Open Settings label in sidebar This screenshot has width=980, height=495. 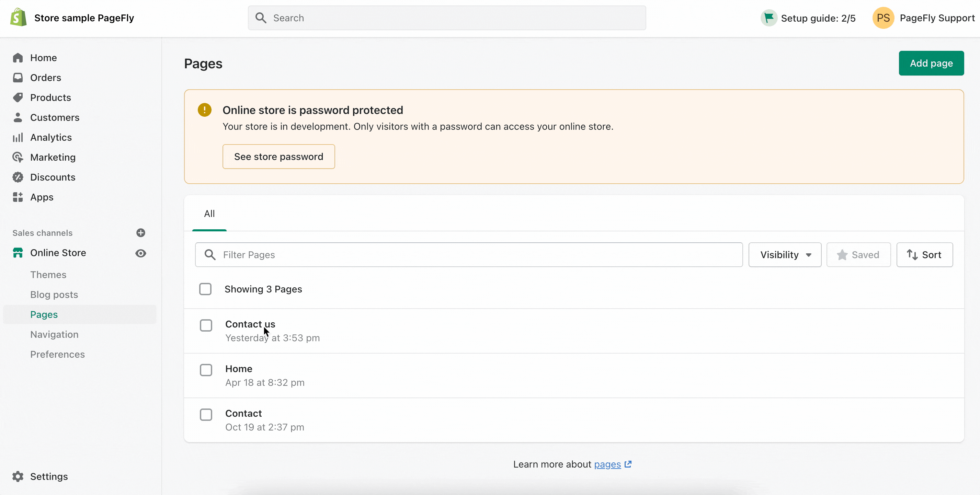pos(49,476)
